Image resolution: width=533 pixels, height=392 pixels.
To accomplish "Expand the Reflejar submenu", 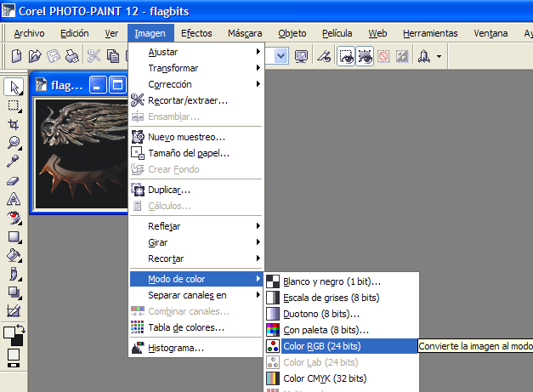I will point(196,226).
